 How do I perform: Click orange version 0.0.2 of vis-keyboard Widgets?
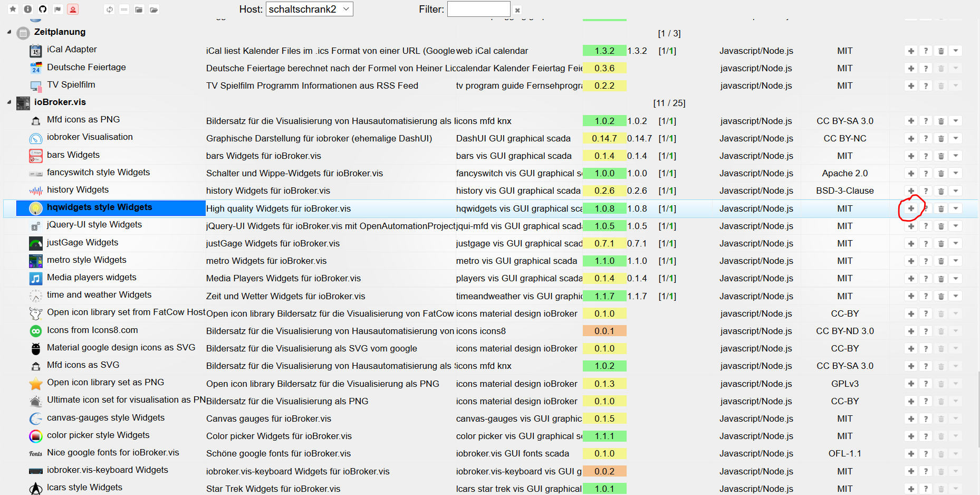(x=604, y=472)
